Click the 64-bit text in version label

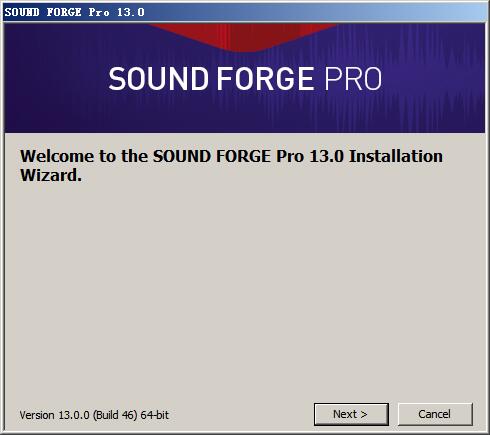click(x=155, y=415)
